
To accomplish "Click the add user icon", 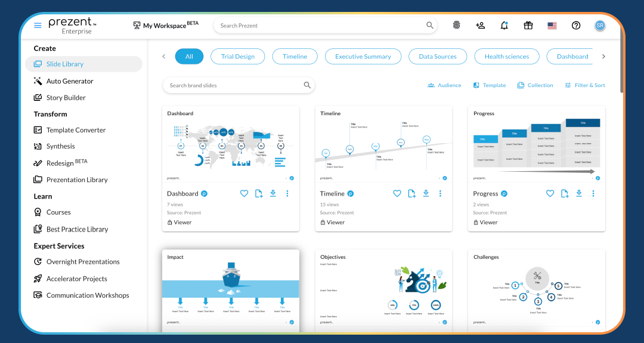I will 480,26.
